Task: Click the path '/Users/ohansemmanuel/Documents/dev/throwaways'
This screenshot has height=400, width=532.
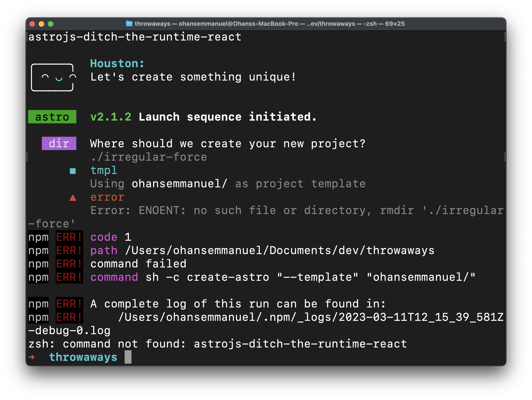Action: pos(280,250)
